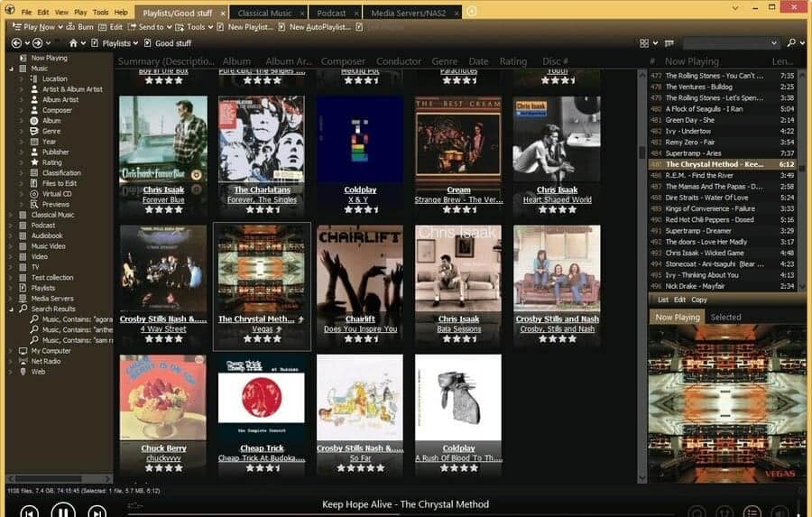Viewport: 812px width, 517px height.
Task: Open the Coldplay X & Y album link
Action: pos(358,199)
